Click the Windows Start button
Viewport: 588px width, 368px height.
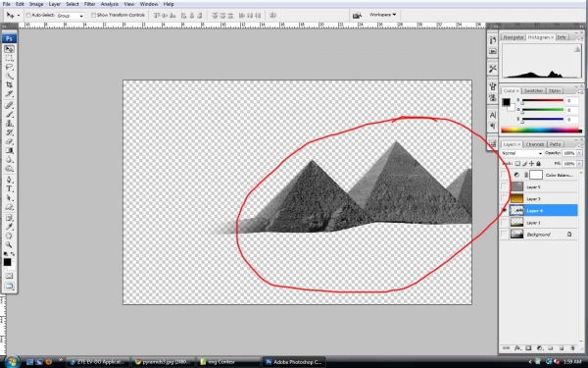(11, 361)
